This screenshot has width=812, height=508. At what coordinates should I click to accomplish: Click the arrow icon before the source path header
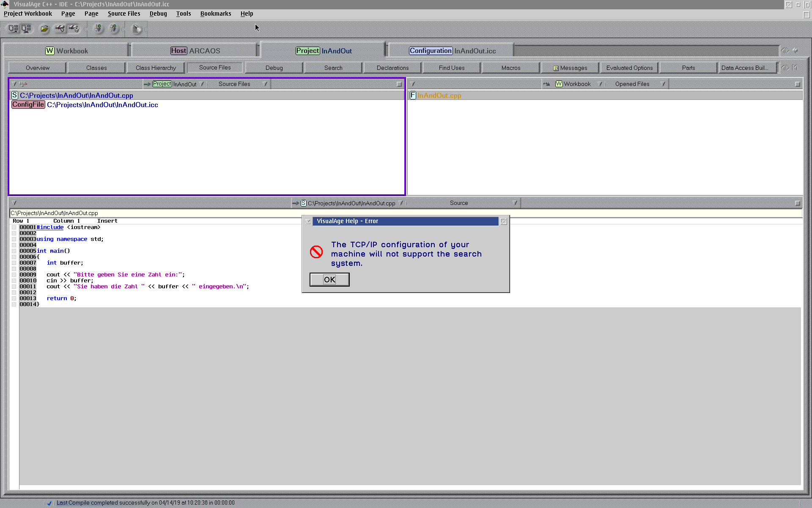tap(296, 203)
